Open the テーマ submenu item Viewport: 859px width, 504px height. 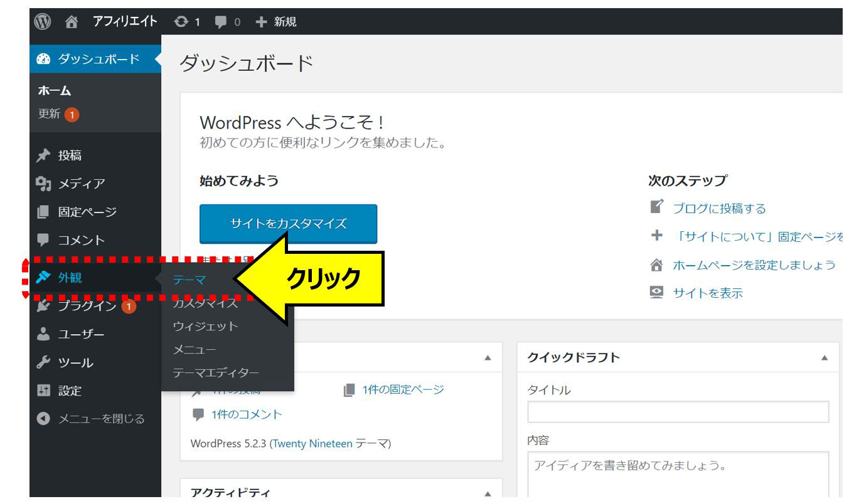click(189, 280)
